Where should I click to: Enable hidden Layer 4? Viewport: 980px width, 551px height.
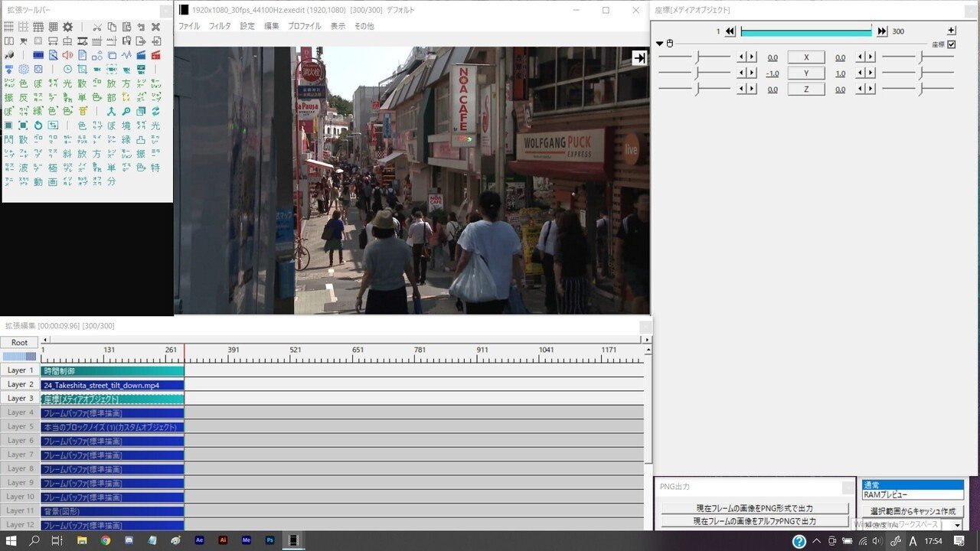click(x=19, y=412)
